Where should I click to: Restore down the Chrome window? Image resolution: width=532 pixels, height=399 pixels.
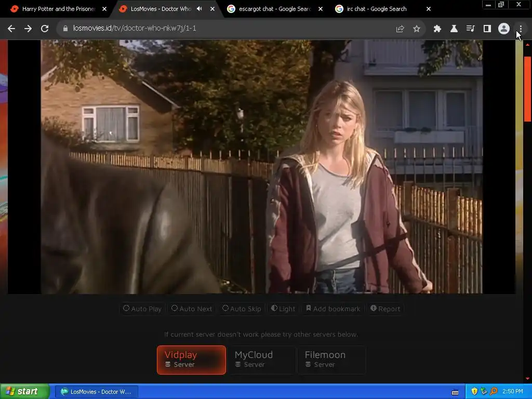click(x=501, y=4)
